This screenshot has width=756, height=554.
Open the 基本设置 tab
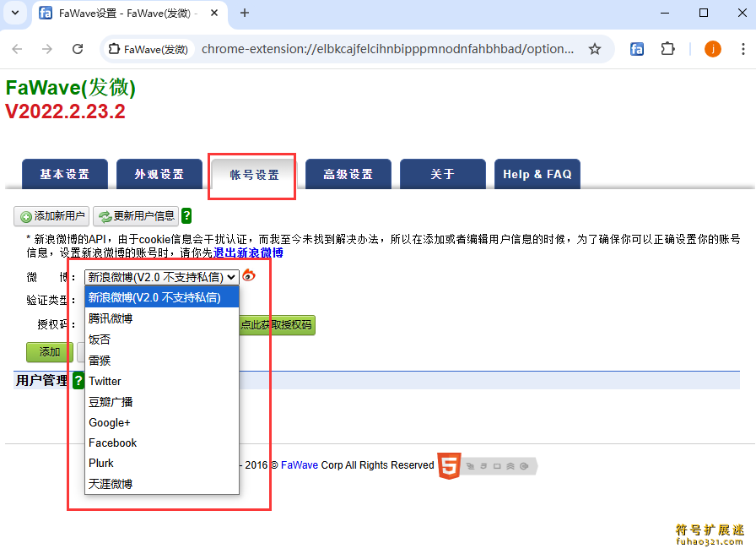pyautogui.click(x=65, y=174)
